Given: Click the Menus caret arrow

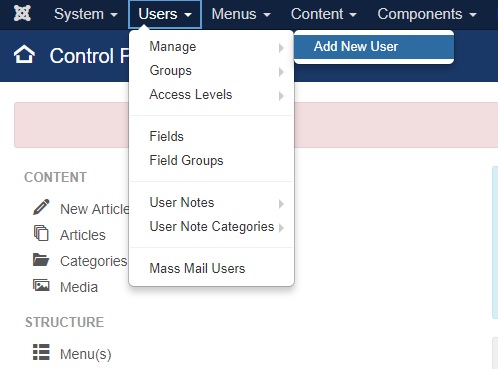Looking at the screenshot, I should (x=267, y=15).
